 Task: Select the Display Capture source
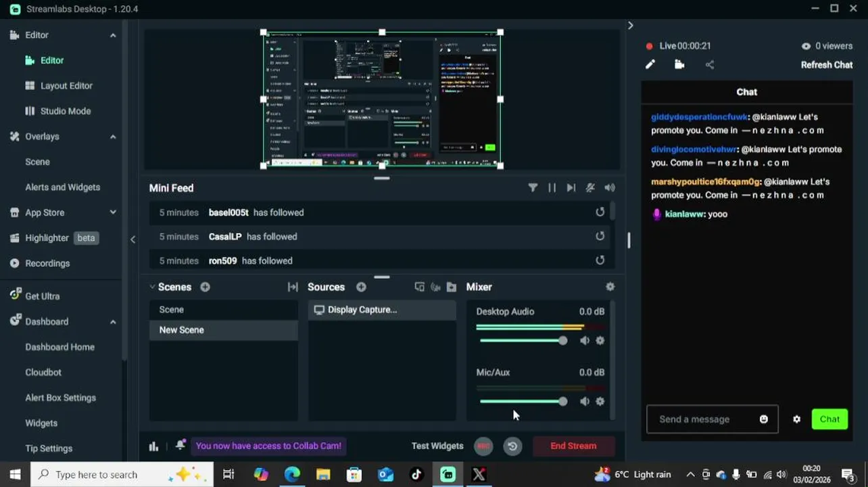pos(382,310)
